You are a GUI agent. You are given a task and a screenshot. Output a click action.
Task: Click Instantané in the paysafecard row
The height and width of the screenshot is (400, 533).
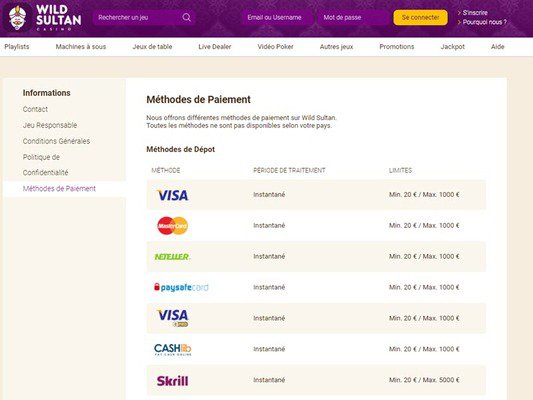[x=269, y=287]
